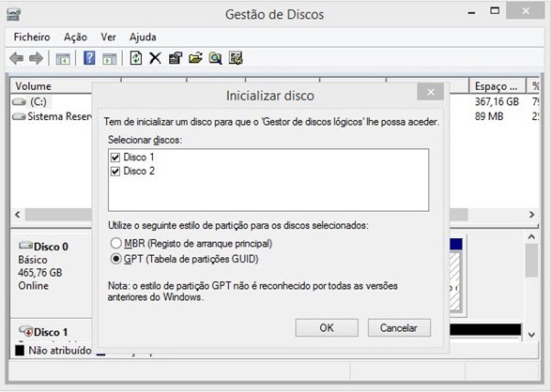Maximize the Gestão de Discos window
The height and width of the screenshot is (392, 551).
pos(495,11)
